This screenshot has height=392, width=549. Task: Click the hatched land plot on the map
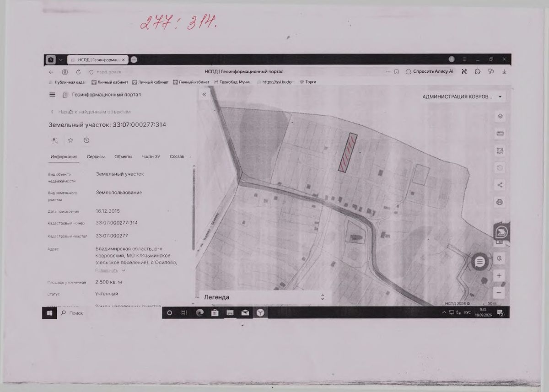348,152
